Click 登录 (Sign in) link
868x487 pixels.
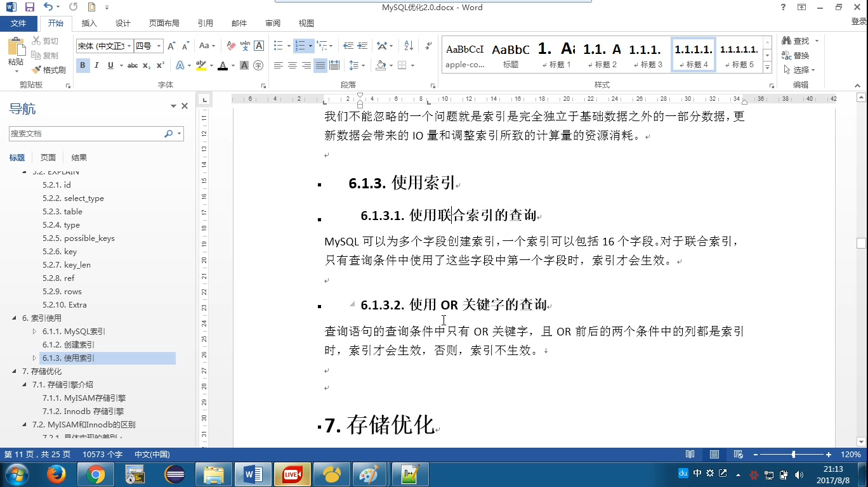(x=859, y=22)
